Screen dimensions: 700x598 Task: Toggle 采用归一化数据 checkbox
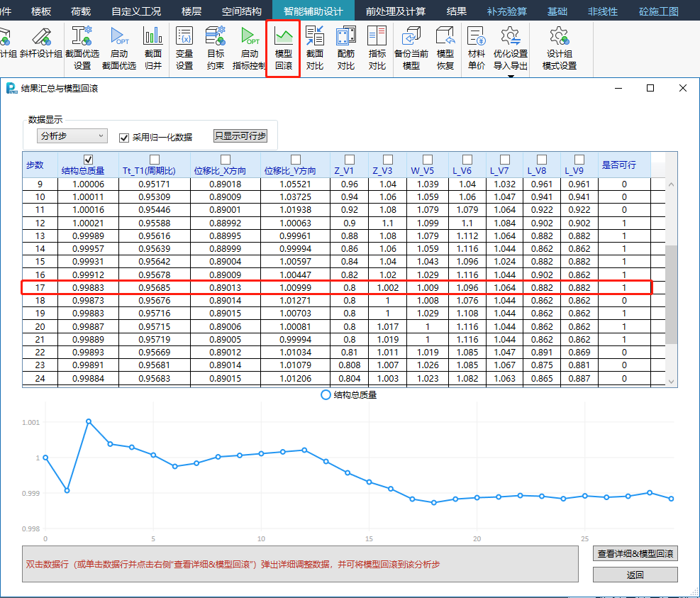click(x=124, y=138)
